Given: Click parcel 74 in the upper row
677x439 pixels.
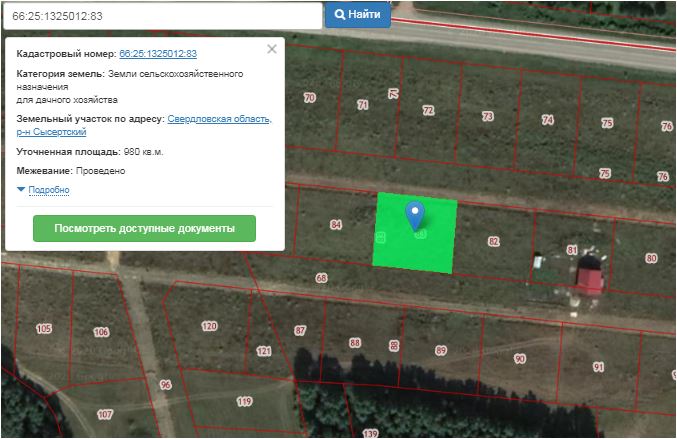Looking at the screenshot, I should (547, 120).
